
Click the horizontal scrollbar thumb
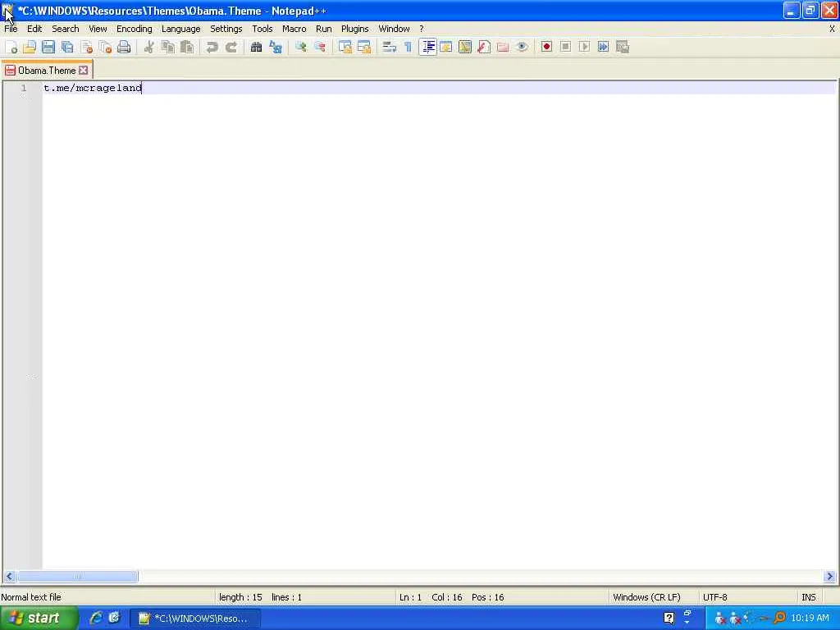click(78, 577)
